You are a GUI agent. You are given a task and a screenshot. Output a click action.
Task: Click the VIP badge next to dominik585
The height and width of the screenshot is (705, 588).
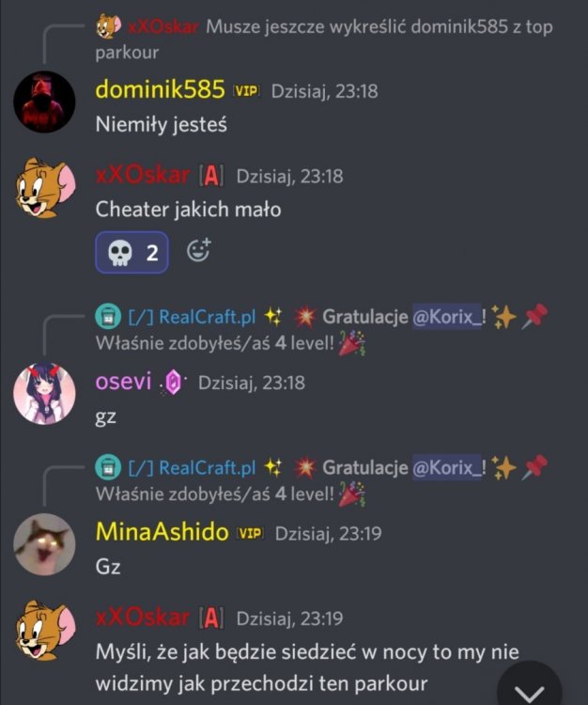click(x=247, y=91)
